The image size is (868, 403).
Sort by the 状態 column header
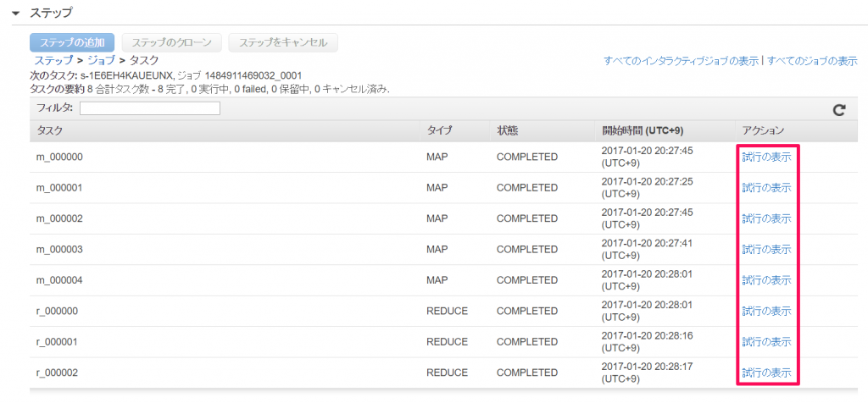(507, 131)
